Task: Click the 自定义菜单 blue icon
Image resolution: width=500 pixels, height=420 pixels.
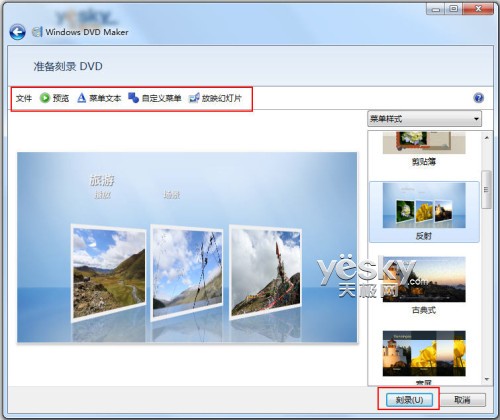Action: pyautogui.click(x=133, y=98)
